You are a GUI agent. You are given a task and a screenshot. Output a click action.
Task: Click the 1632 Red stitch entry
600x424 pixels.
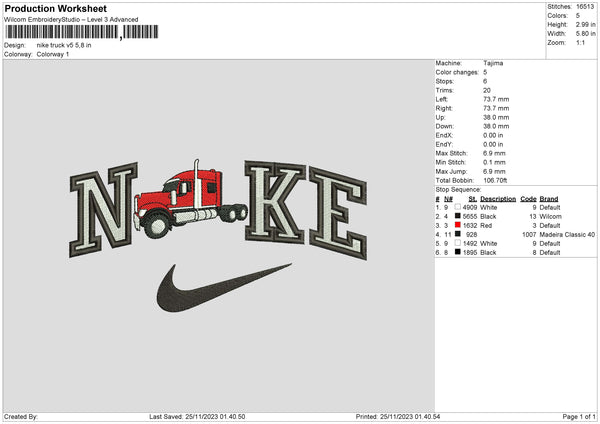(x=479, y=226)
